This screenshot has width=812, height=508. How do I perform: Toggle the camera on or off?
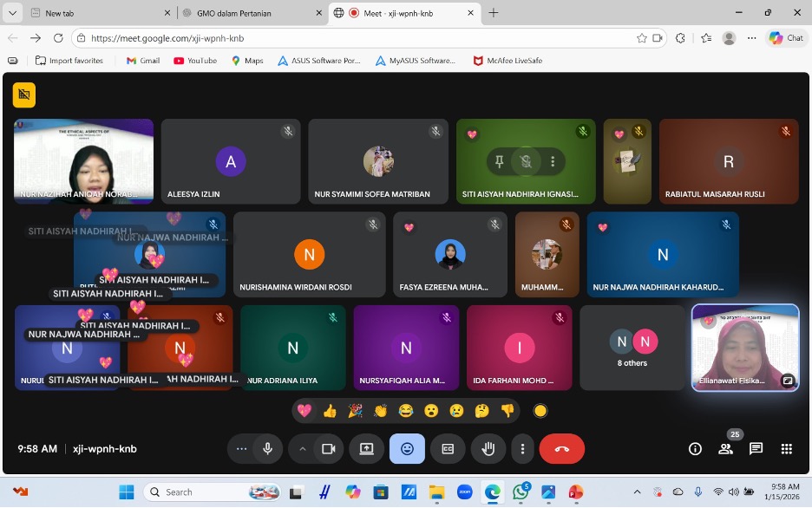tap(329, 449)
